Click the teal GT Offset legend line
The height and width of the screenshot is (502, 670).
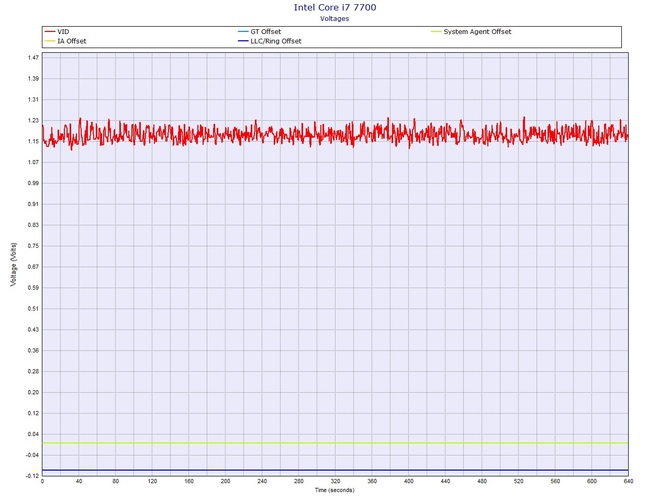point(243,32)
